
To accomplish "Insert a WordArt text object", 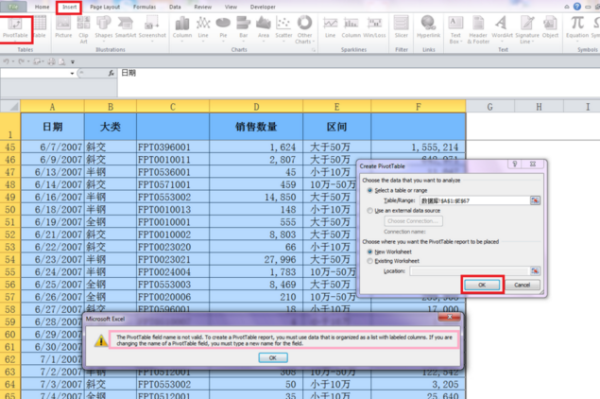I will click(x=502, y=28).
